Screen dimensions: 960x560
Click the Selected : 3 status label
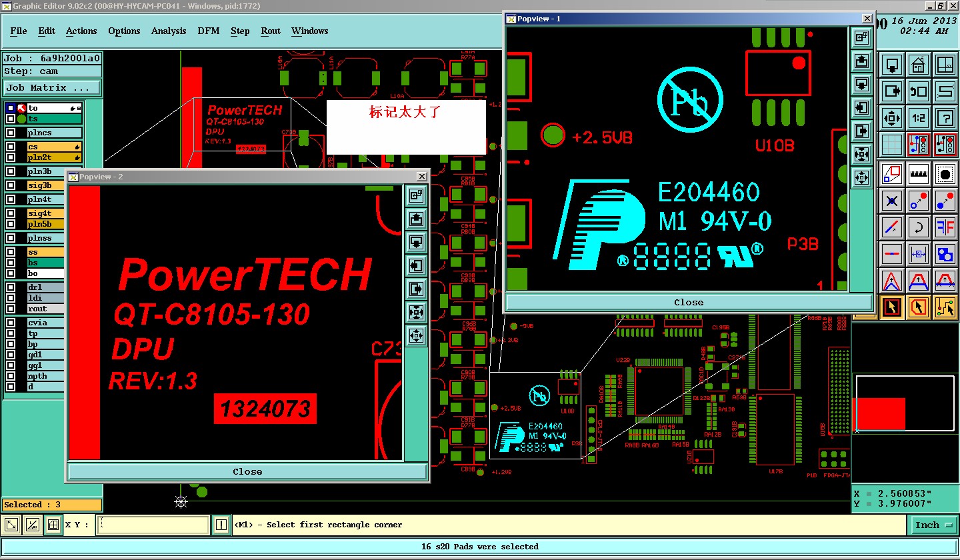[x=51, y=505]
